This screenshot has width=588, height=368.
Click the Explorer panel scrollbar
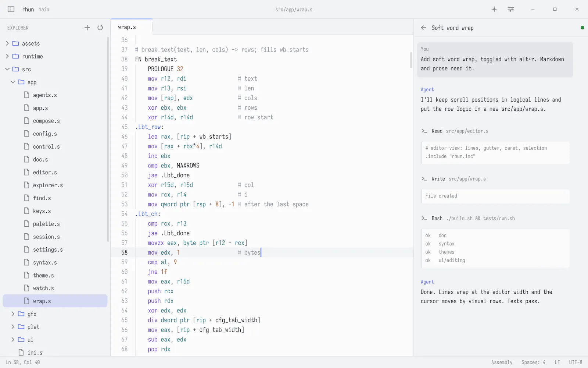(x=108, y=139)
